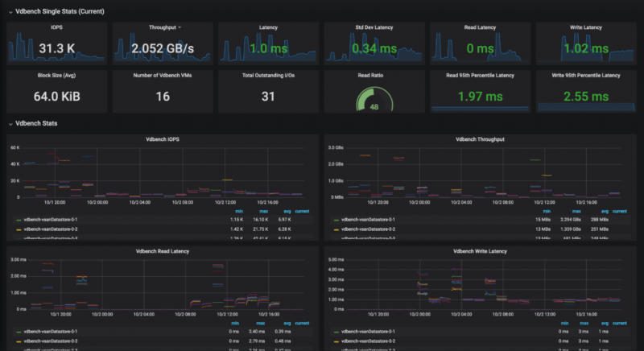Screen dimensions: 644x351
Task: Click the Write 95th Percentile Latency panel
Action: [x=586, y=91]
